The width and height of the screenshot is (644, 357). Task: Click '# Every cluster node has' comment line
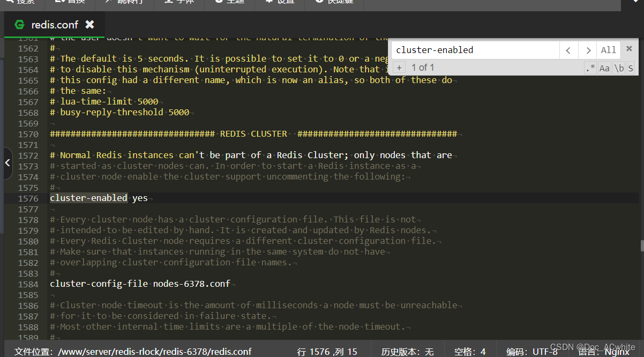233,220
